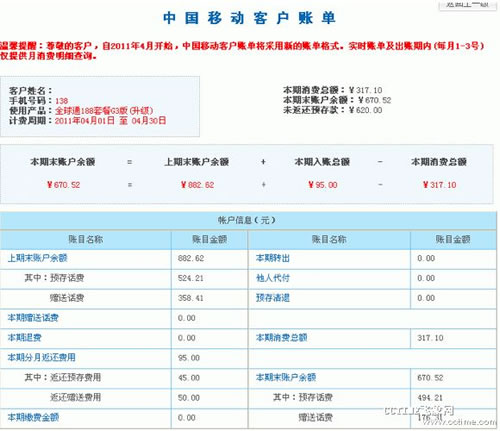Click the left 账目名称 column header

[86, 239]
